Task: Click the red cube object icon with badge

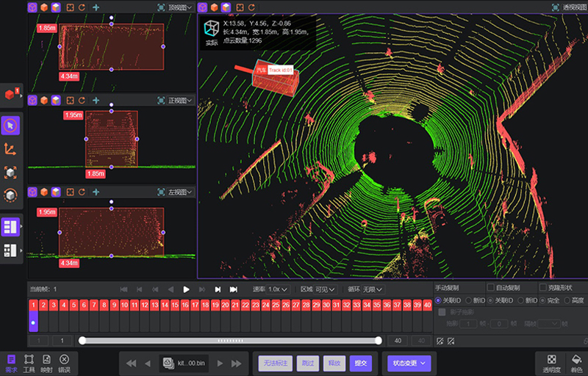Action: click(x=11, y=94)
